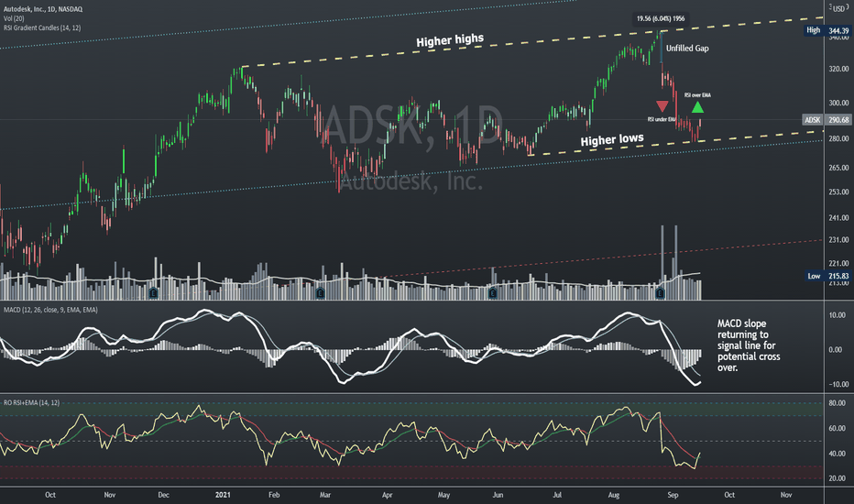Viewport: 854px width, 504px height.
Task: Click the MACD -10.00 scale value
Action: [838, 385]
